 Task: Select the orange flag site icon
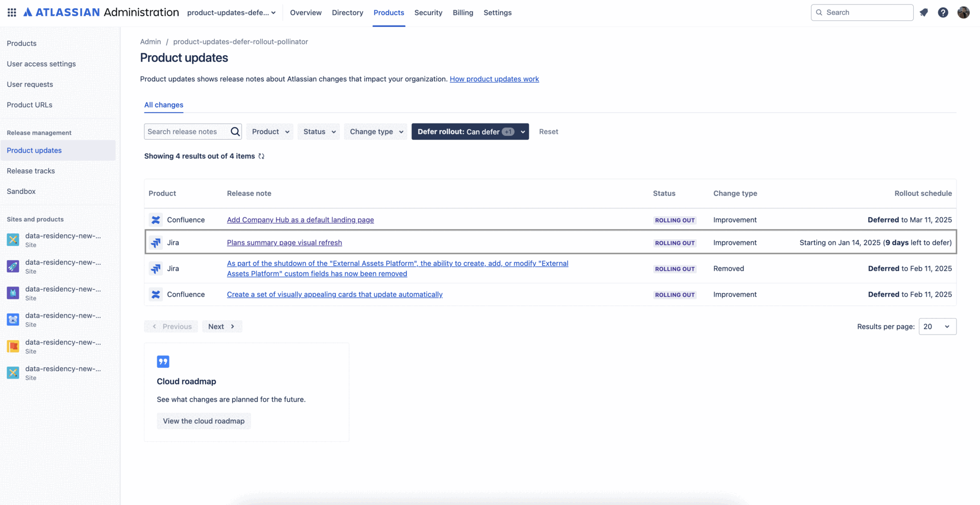tap(13, 346)
